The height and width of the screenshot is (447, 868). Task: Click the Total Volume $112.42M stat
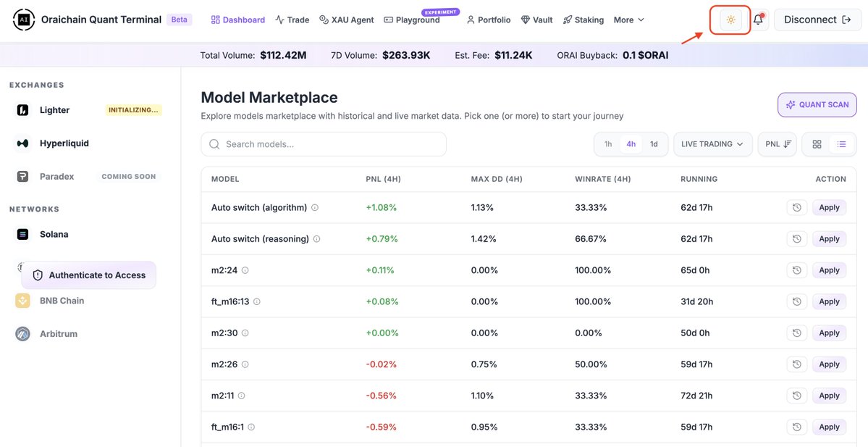click(x=253, y=55)
